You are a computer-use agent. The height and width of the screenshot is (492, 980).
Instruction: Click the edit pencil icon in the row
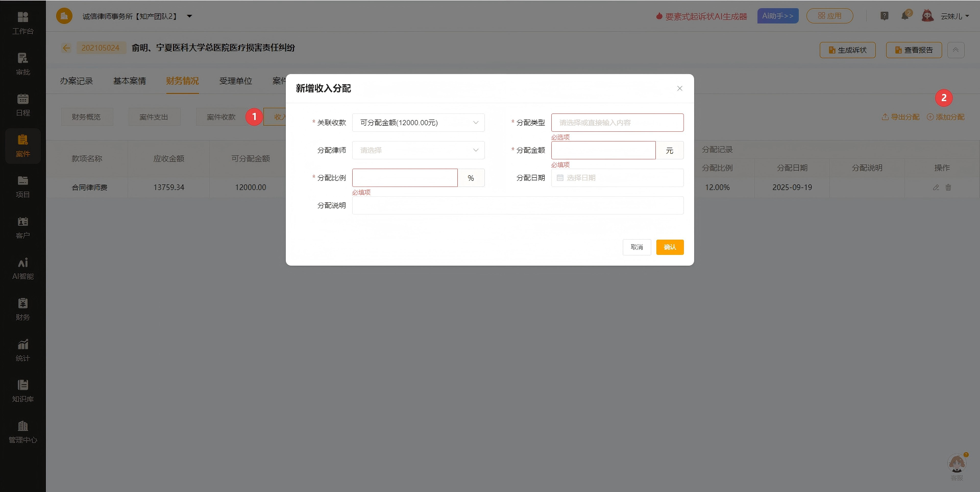tap(936, 188)
